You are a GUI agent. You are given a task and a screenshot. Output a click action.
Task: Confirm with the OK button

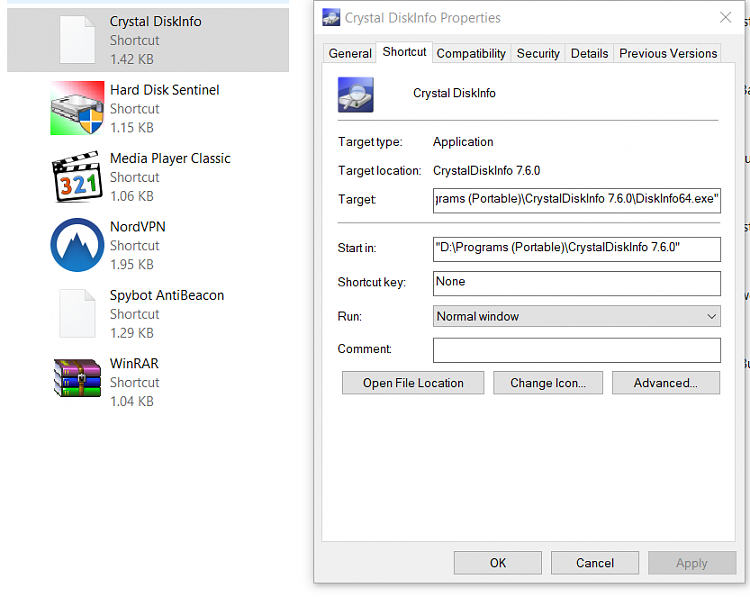pyautogui.click(x=497, y=563)
